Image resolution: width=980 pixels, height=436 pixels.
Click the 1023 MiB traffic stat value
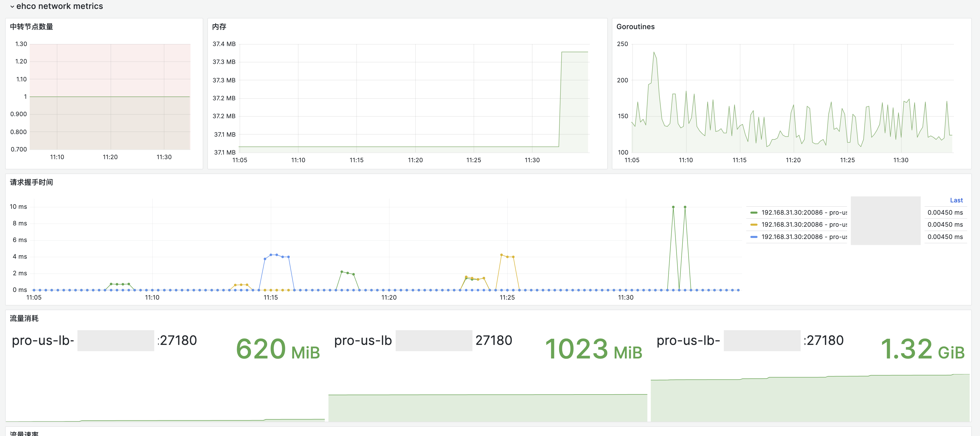click(x=593, y=349)
